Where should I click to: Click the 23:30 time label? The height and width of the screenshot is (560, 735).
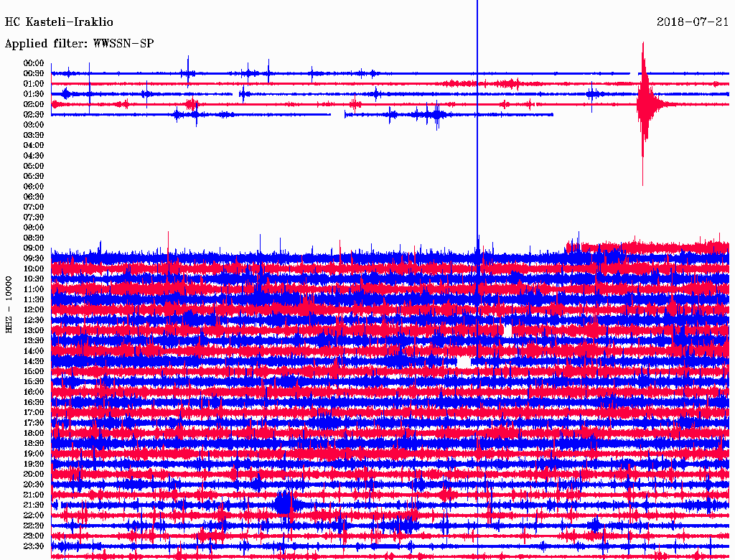point(34,546)
